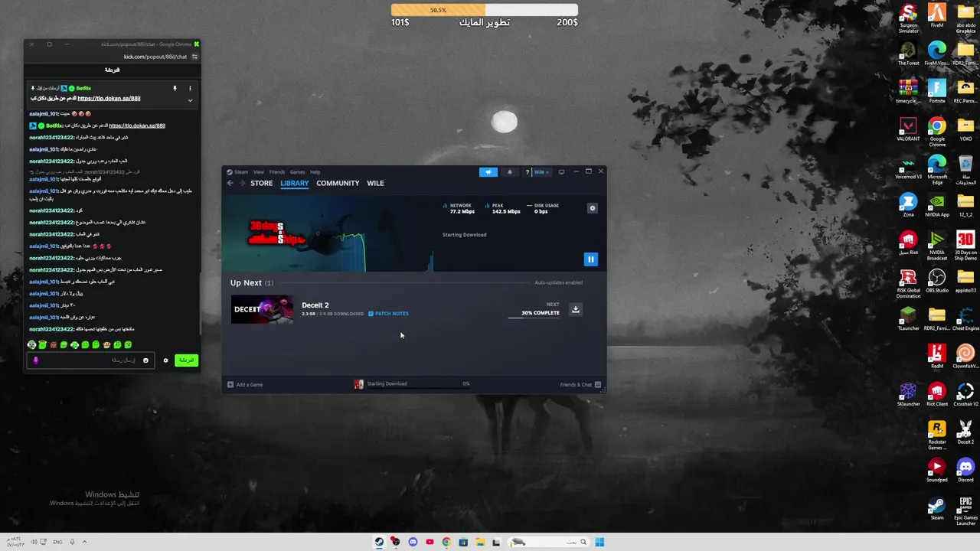
Task: Open the LIBRARY tab in Steam
Action: (x=294, y=184)
